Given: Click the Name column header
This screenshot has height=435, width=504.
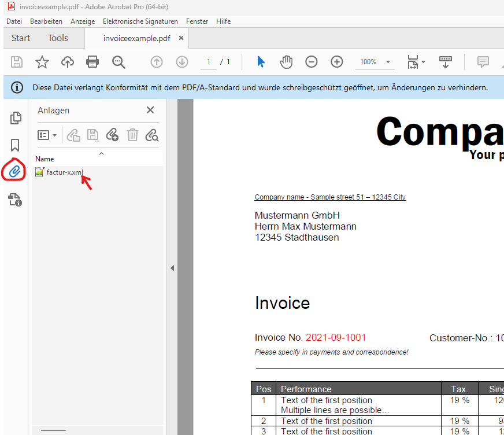Looking at the screenshot, I should pos(45,159).
